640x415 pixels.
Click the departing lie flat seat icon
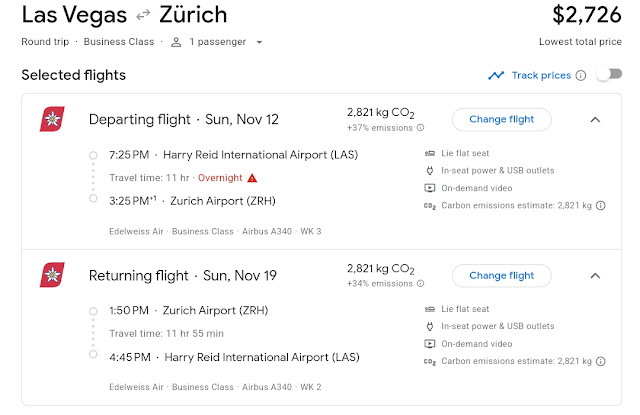click(x=429, y=153)
